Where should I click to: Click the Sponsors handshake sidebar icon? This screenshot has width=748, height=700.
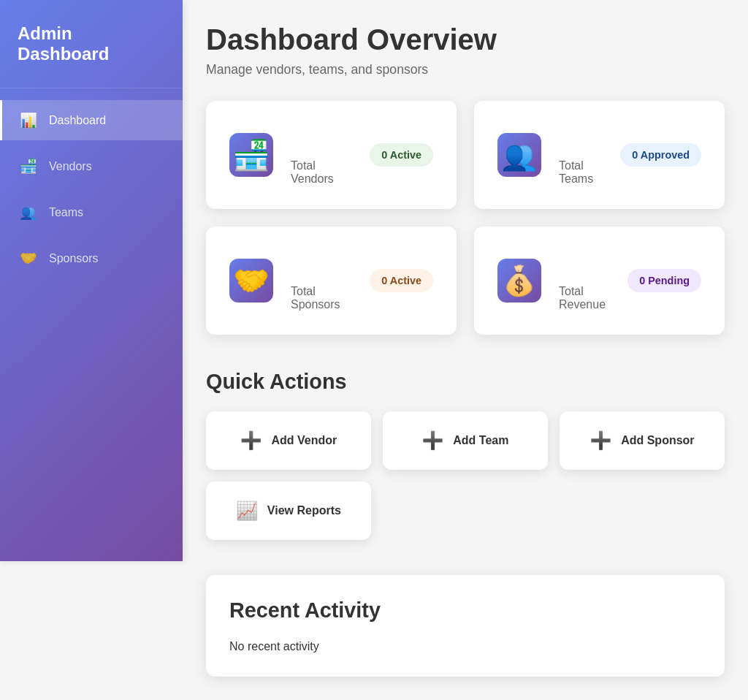[x=28, y=258]
